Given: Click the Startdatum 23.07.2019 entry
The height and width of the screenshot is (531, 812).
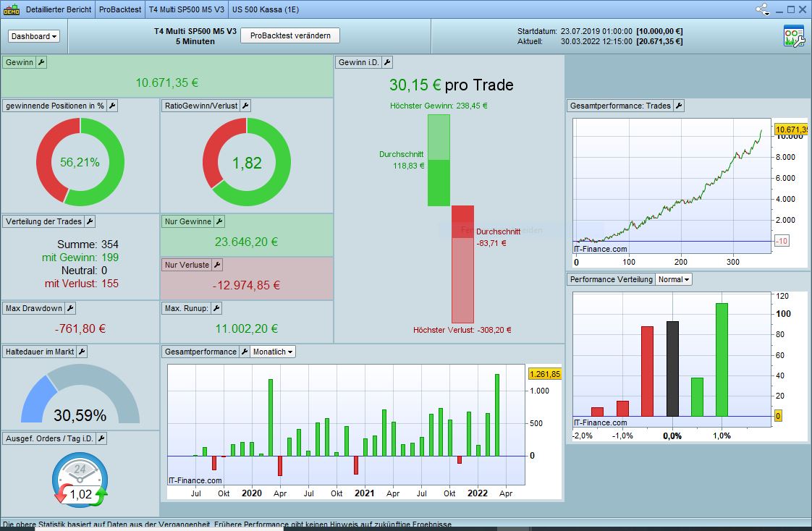Looking at the screenshot, I should pyautogui.click(x=600, y=31).
